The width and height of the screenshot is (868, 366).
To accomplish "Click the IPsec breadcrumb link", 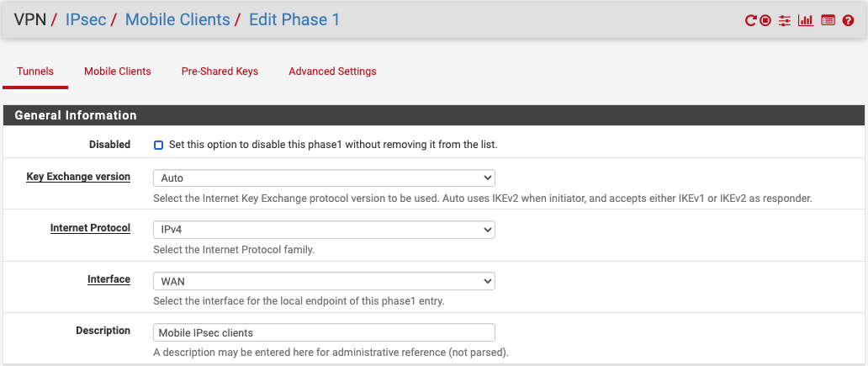I will [86, 19].
